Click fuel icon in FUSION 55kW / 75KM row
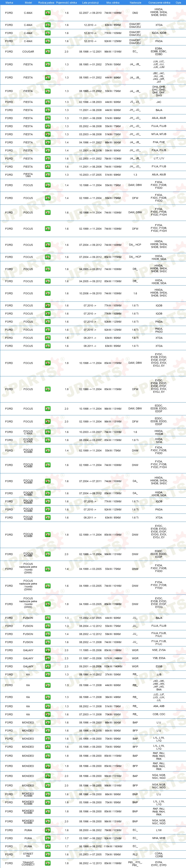The width and height of the screenshot is (186, 868). pyautogui.click(x=48, y=626)
